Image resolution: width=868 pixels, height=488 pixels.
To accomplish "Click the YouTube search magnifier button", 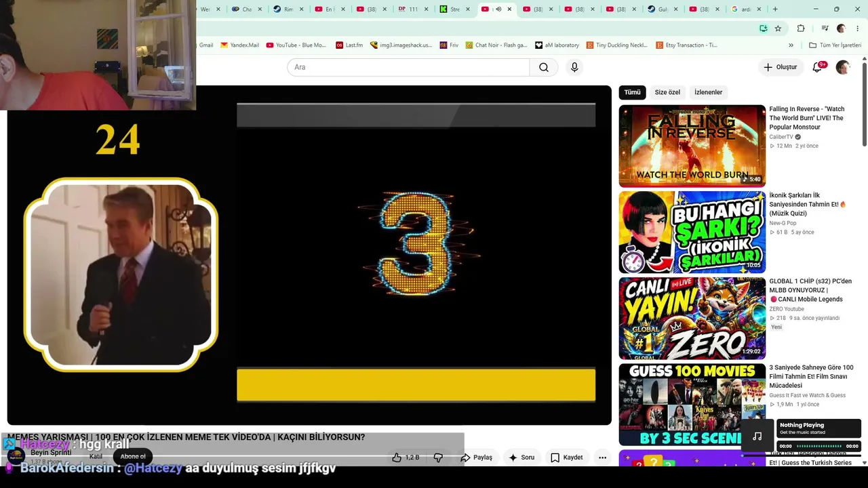I will pos(544,67).
